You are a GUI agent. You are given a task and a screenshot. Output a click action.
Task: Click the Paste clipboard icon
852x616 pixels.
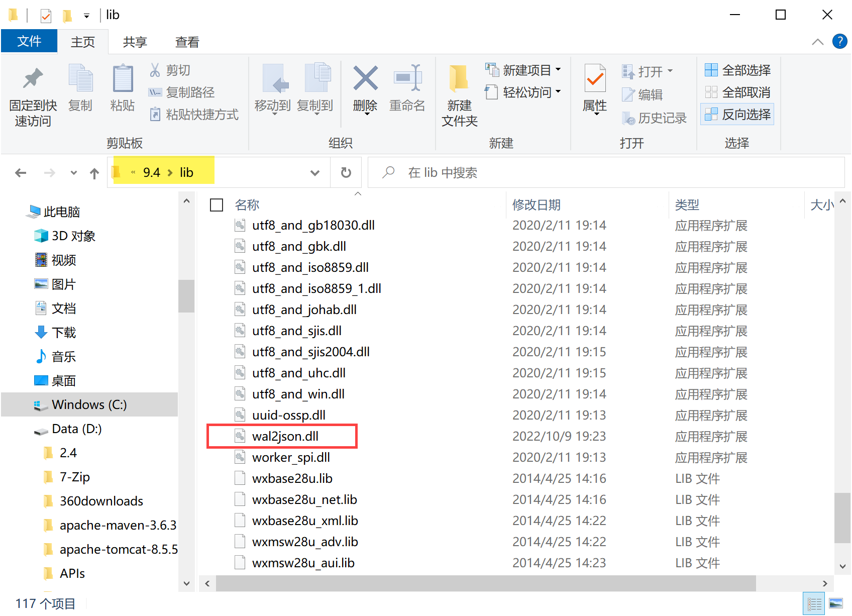(x=123, y=78)
